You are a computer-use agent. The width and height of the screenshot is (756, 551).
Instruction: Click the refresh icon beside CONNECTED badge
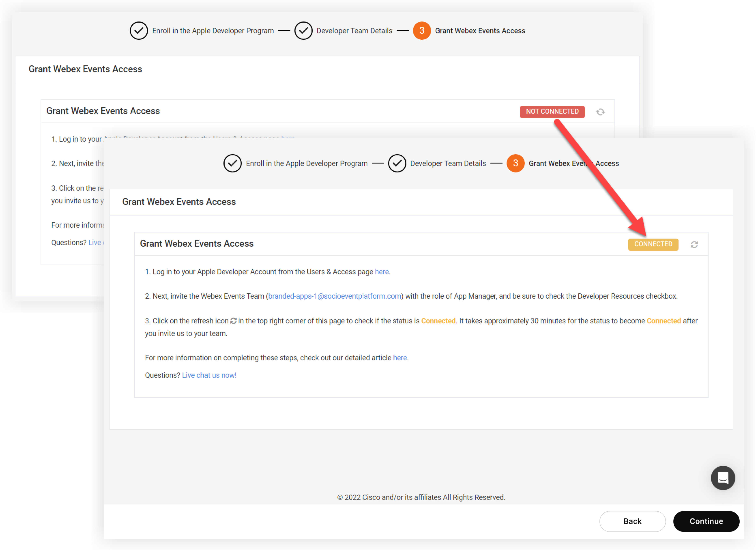tap(694, 244)
